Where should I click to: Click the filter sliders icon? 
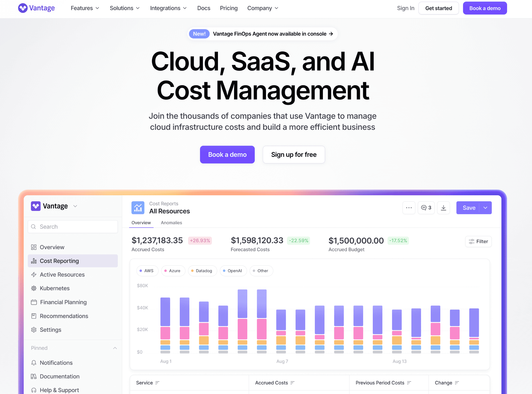pos(471,242)
